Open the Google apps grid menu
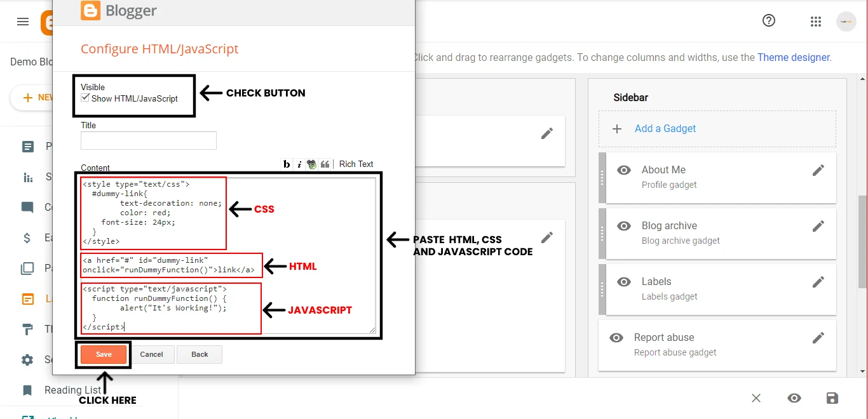Screen dimensions: 868x419 tap(816, 21)
